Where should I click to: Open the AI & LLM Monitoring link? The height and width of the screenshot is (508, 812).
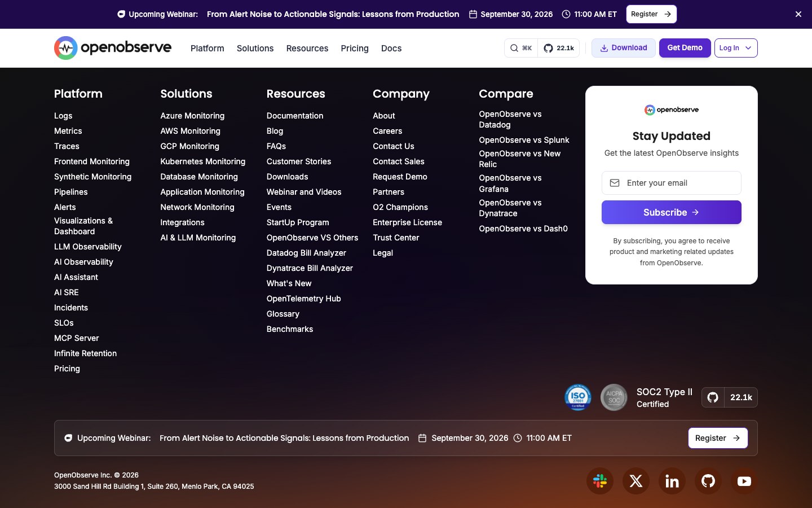198,238
